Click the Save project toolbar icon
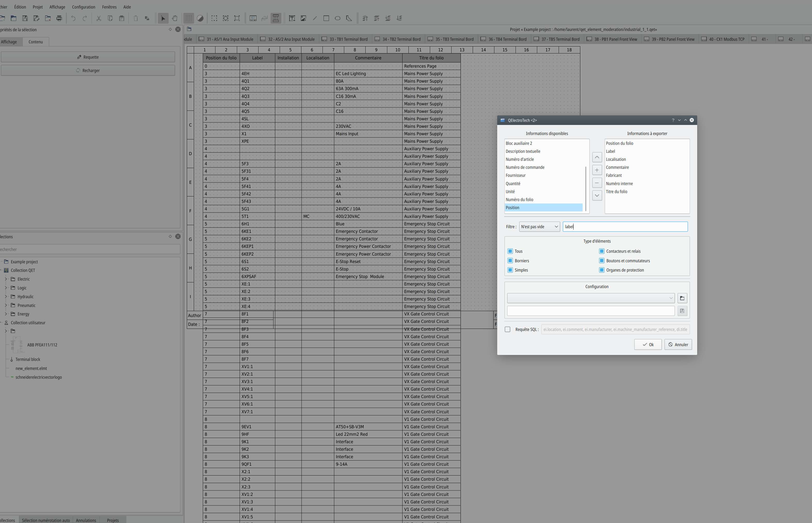812x523 pixels. pyautogui.click(x=25, y=18)
